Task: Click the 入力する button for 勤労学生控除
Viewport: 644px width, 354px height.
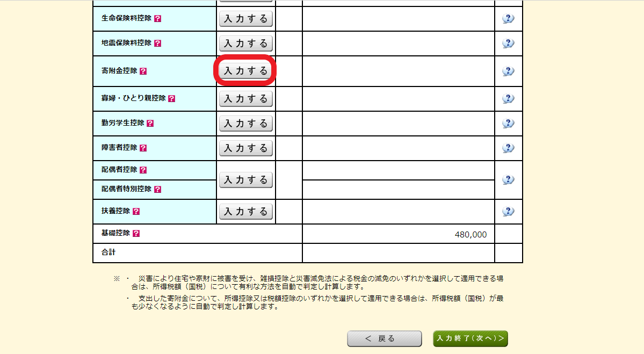Action: (x=245, y=124)
